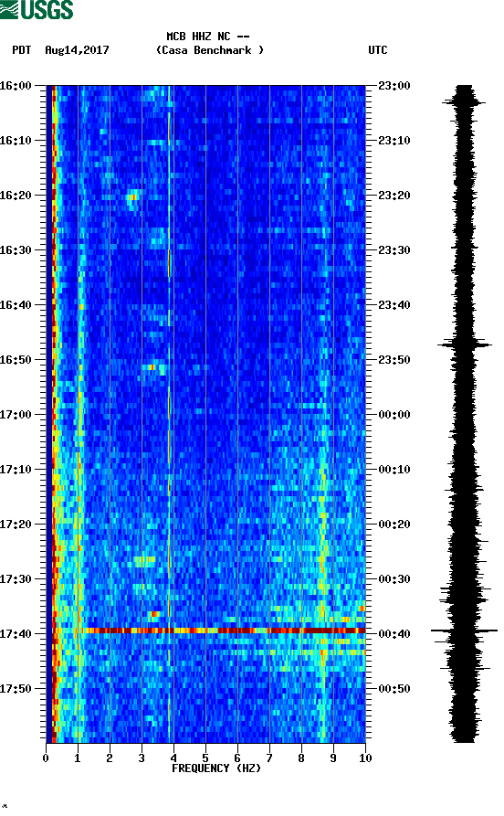Click the '7' frequency axis tick label
This screenshot has width=504, height=816.
(x=269, y=758)
